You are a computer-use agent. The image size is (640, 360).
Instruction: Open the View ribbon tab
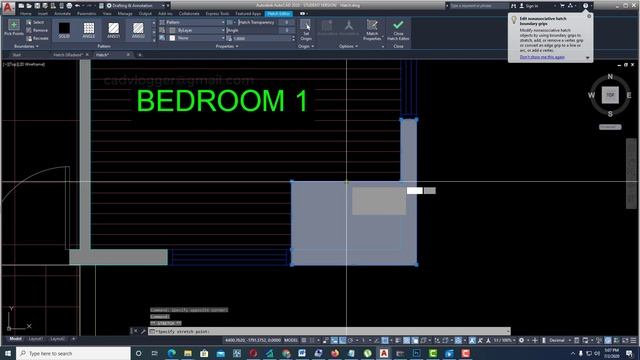pos(107,13)
